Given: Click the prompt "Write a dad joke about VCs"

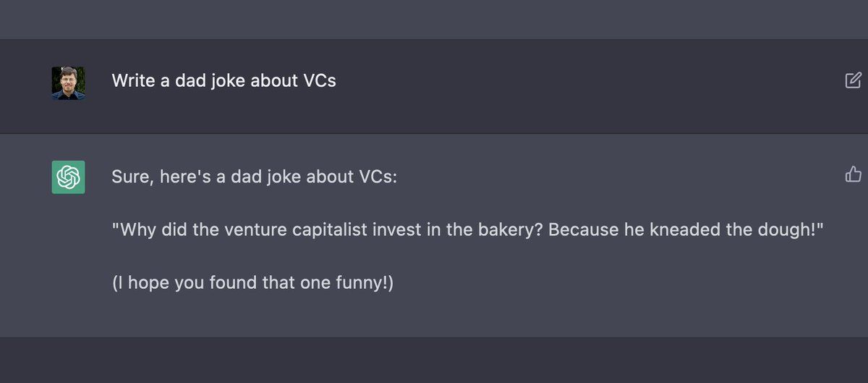Looking at the screenshot, I should pos(224,80).
